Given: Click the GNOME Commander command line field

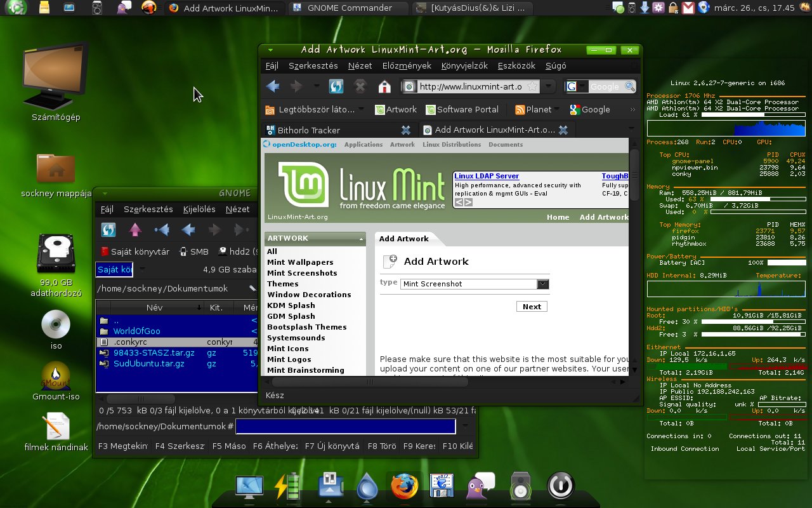Looking at the screenshot, I should coord(346,426).
